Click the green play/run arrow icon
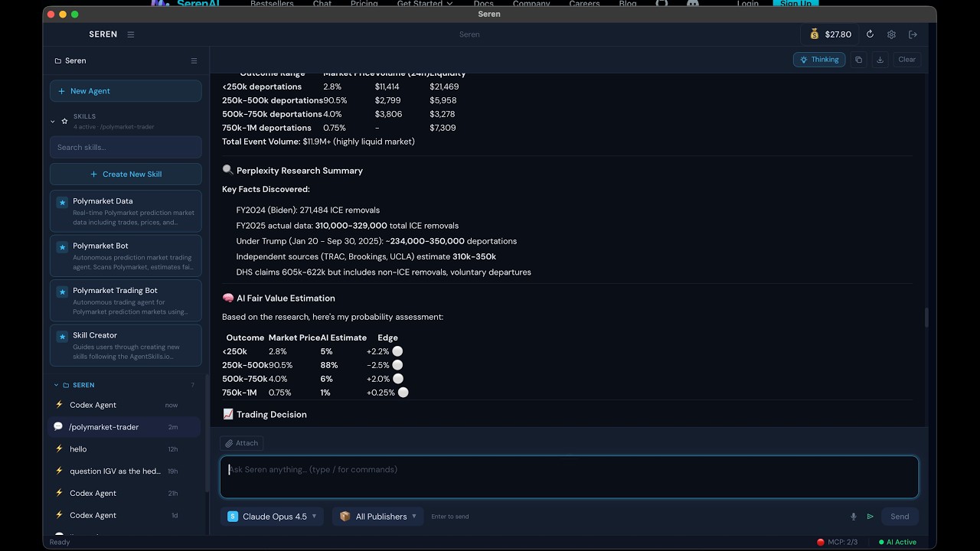This screenshot has width=980, height=551. tap(871, 517)
